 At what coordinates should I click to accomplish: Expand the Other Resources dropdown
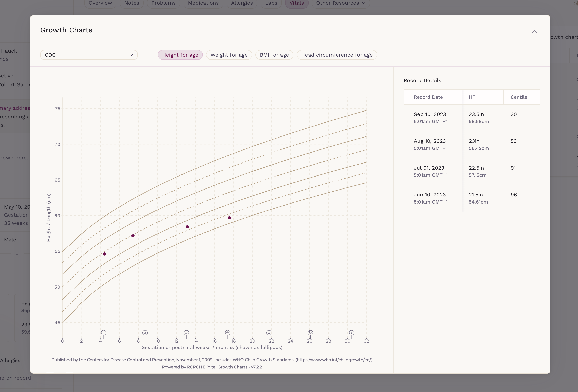341,3
